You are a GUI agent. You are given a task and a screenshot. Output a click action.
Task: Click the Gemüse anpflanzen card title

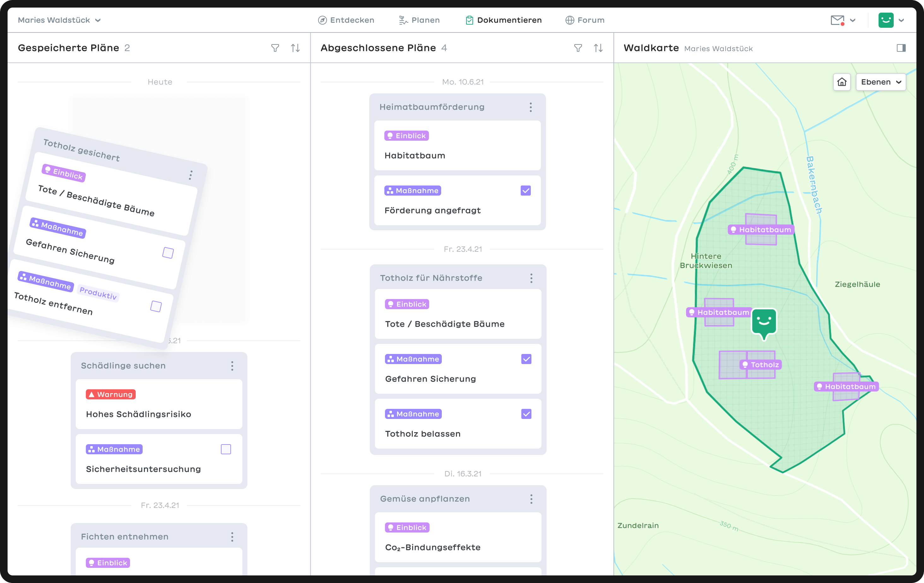pos(425,499)
